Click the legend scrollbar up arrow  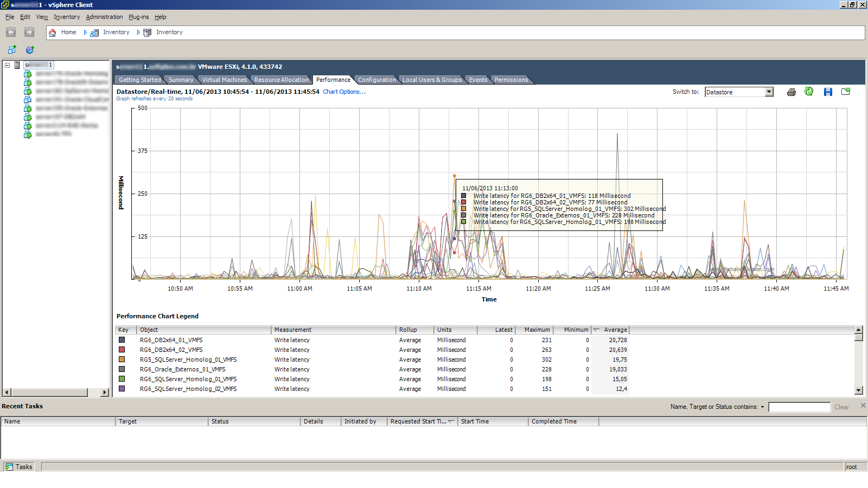point(858,330)
